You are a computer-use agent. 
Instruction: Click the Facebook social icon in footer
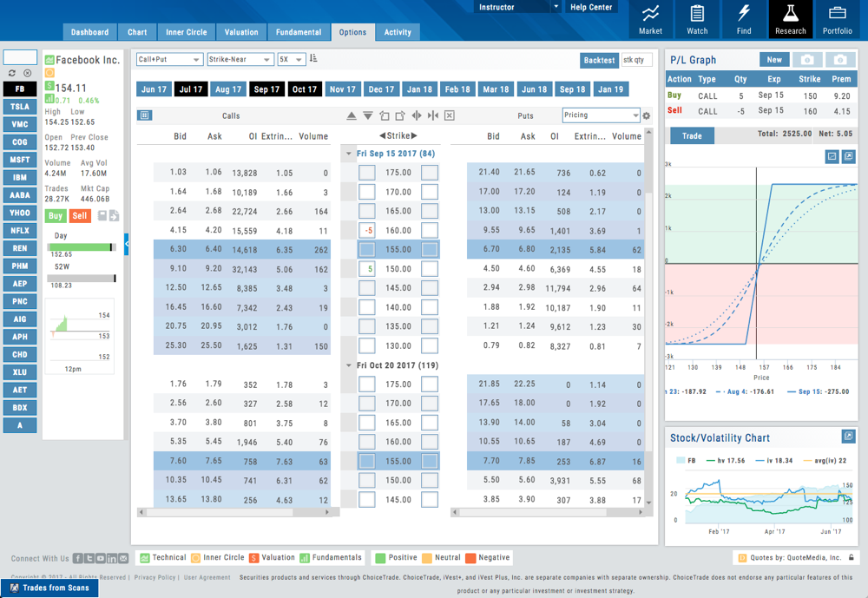[78, 558]
